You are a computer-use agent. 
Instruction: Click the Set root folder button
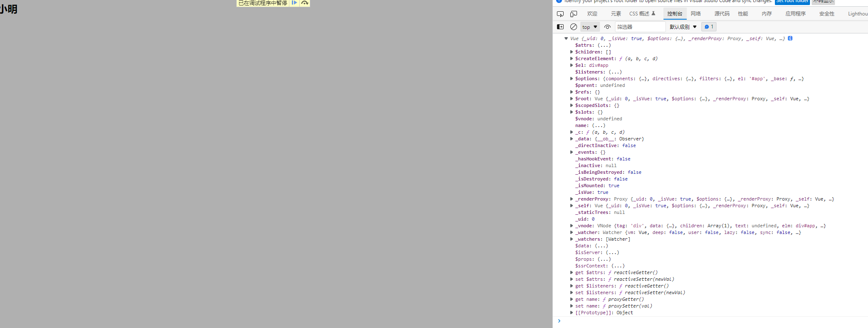coord(792,2)
